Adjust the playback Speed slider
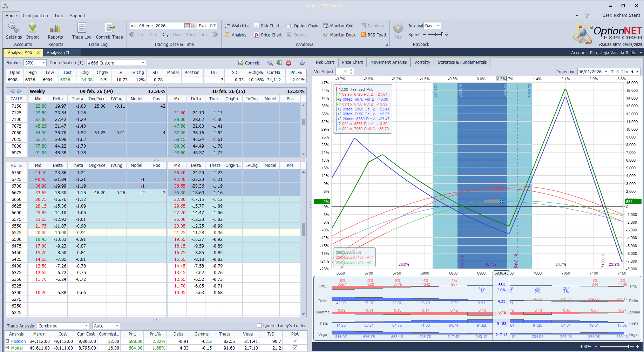The image size is (644, 352). (435, 34)
